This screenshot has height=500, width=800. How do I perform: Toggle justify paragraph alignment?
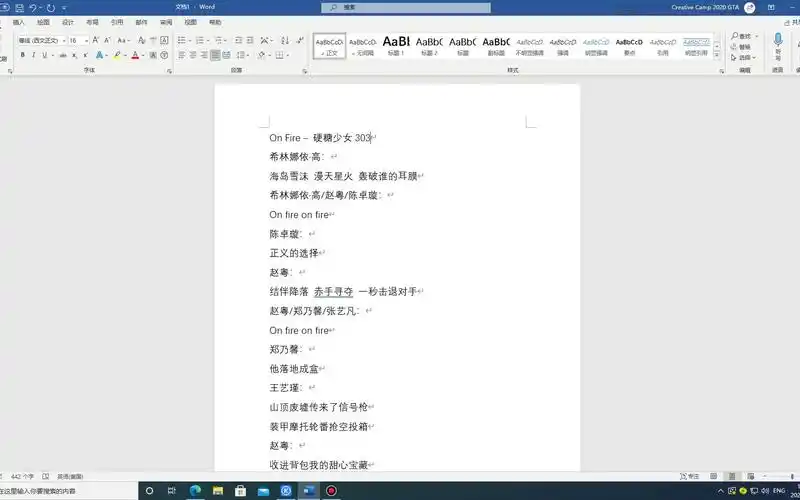pyautogui.click(x=215, y=55)
